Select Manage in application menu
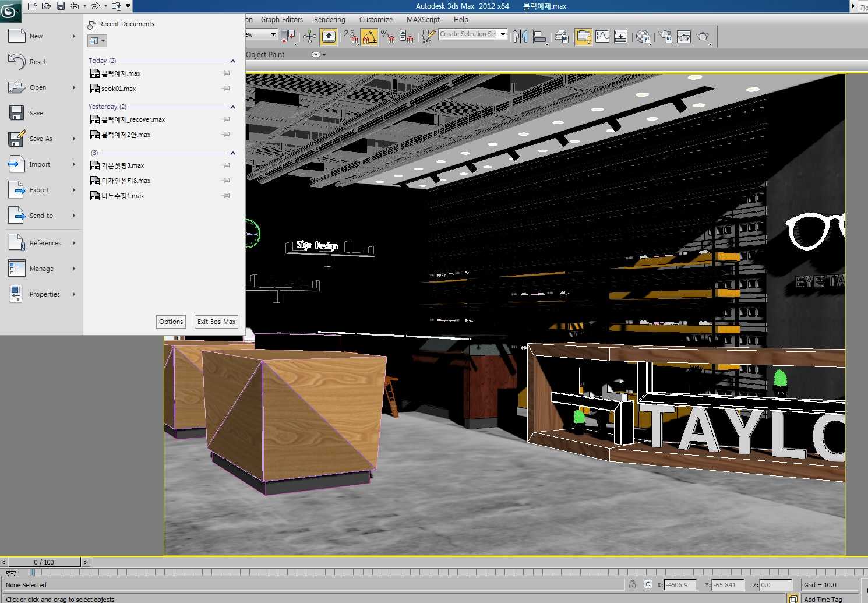The height and width of the screenshot is (603, 868). (x=41, y=269)
